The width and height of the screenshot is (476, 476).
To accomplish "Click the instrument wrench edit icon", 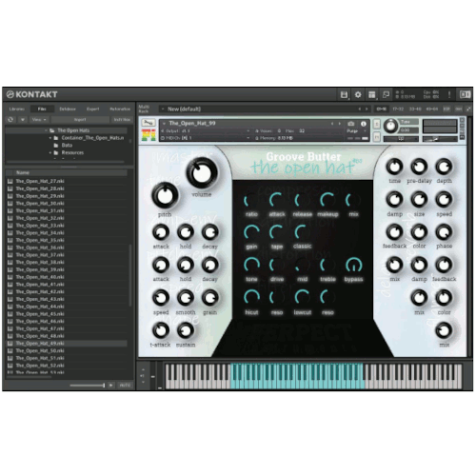I will (x=149, y=123).
